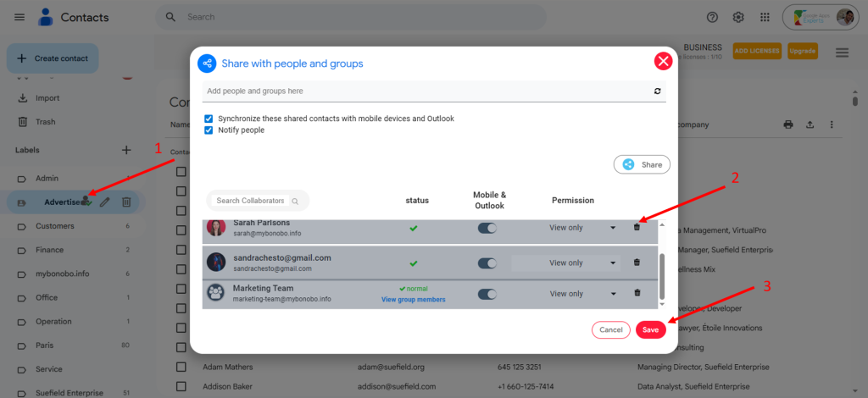Click the Search Collaborators field

point(251,201)
